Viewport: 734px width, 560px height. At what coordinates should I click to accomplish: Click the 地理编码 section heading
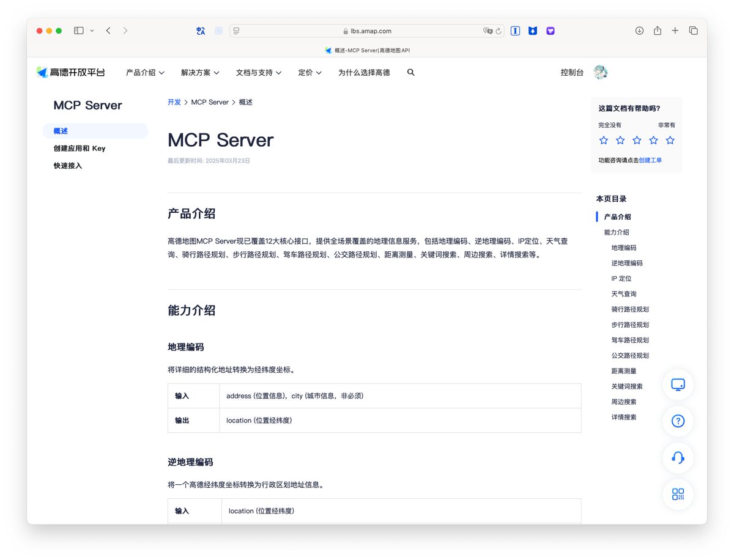(186, 347)
